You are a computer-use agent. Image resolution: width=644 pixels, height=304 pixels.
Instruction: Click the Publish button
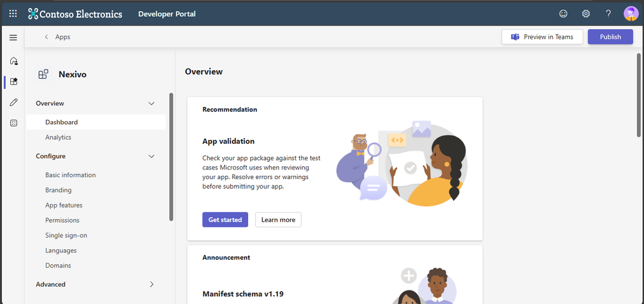tap(610, 37)
